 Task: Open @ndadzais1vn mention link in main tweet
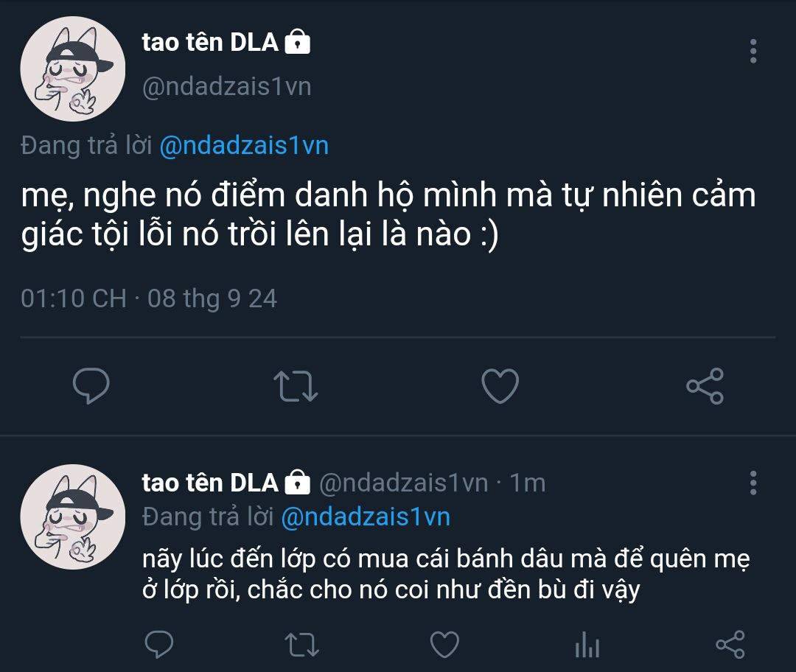click(244, 146)
